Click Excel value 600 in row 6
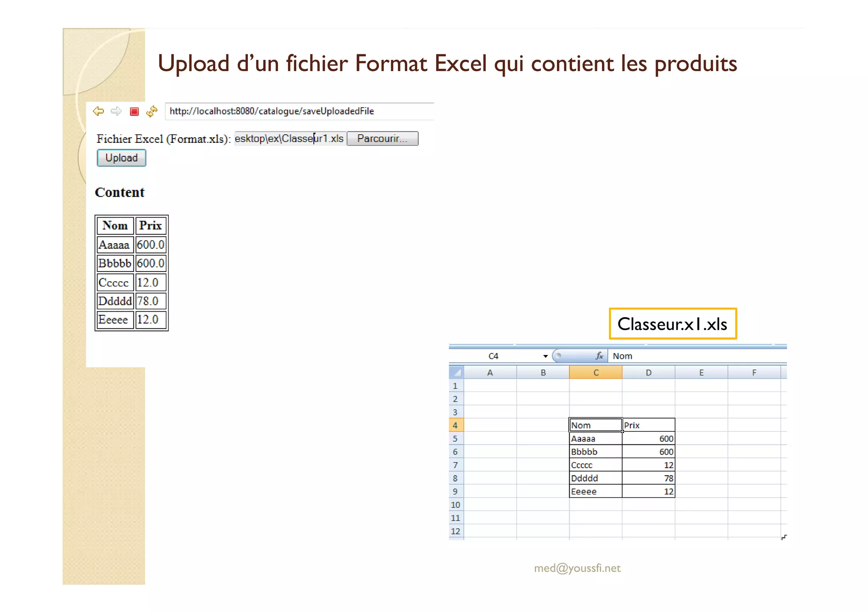The height and width of the screenshot is (613, 868). point(648,452)
